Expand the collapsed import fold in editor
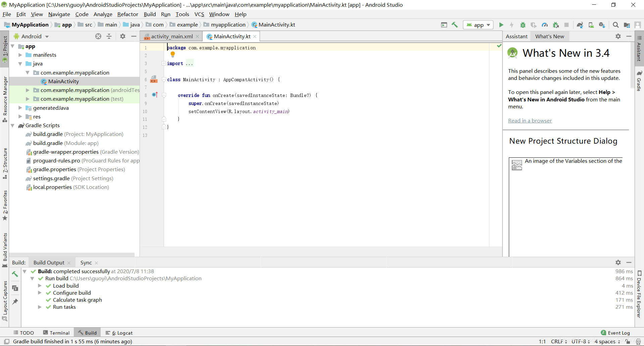 (164, 63)
